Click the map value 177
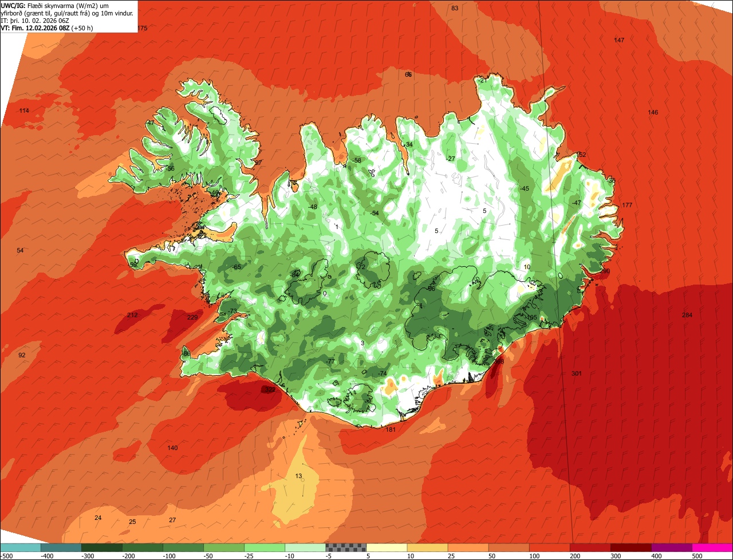The width and height of the screenshot is (733, 560). pyautogui.click(x=627, y=205)
